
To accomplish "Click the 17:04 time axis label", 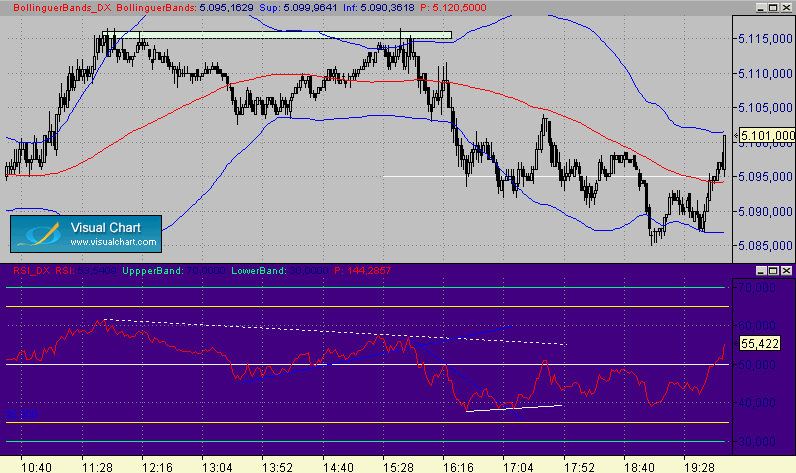I will (518, 467).
